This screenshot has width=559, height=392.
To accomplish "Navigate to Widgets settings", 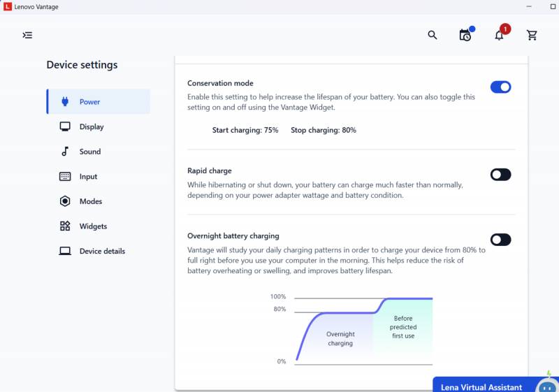I will coord(99,226).
